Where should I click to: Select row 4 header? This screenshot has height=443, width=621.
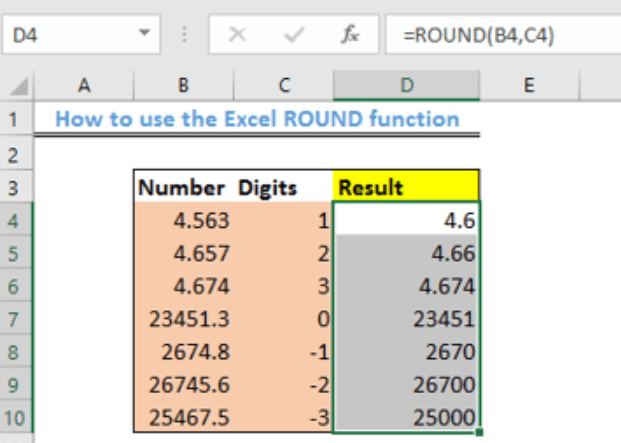pos(17,219)
